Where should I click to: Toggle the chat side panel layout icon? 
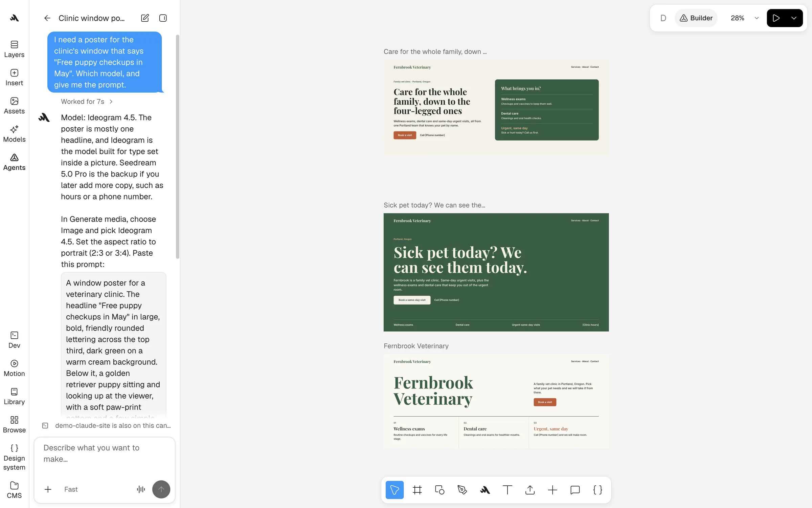(163, 18)
